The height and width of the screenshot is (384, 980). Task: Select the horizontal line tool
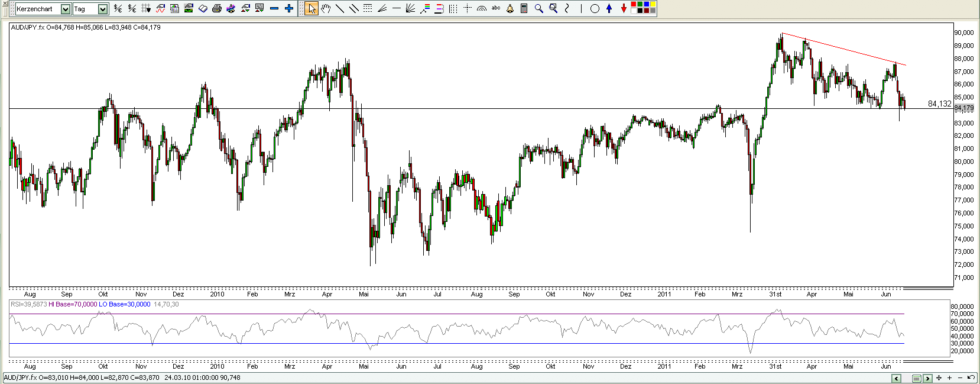[x=396, y=8]
